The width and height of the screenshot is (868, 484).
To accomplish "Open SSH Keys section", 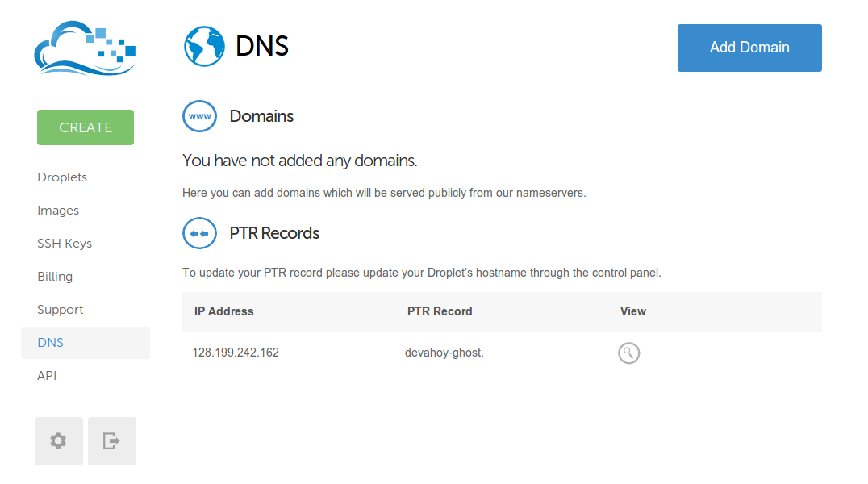I will (x=65, y=244).
